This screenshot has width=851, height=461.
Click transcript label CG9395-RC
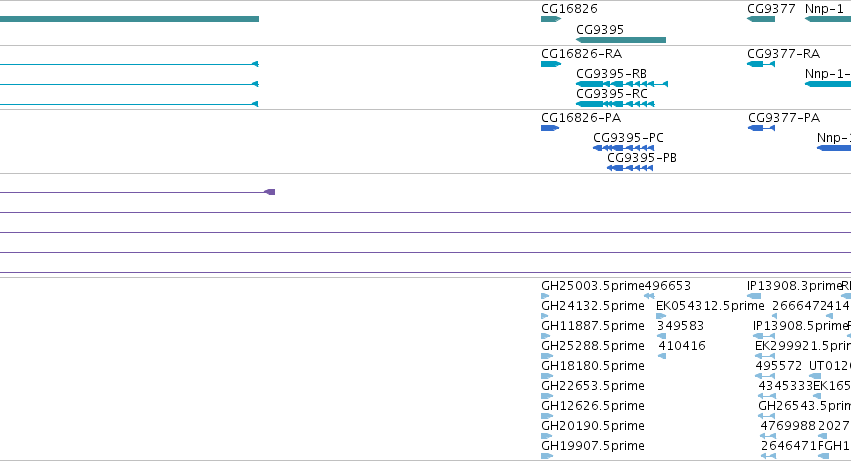coord(612,93)
